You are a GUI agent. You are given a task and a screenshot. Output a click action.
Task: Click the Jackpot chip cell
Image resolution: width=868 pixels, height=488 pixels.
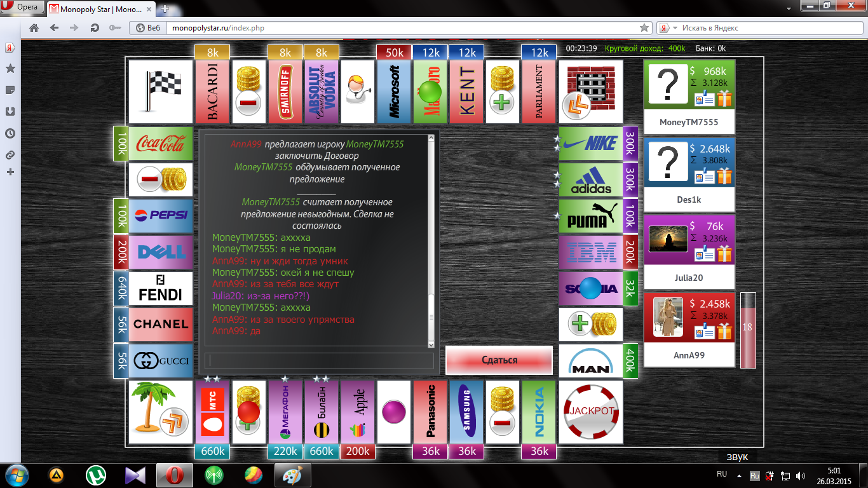pos(591,412)
